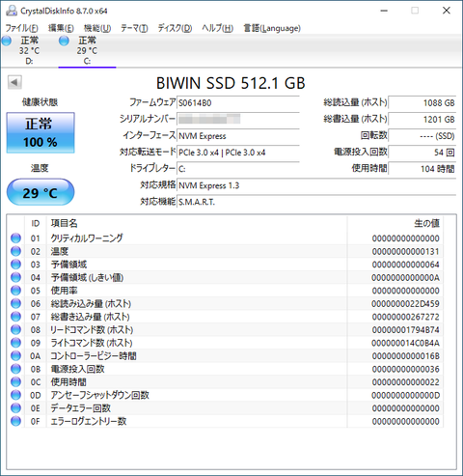This screenshot has height=476, width=463.
Task: Click the ID column header
Action: coord(36,223)
